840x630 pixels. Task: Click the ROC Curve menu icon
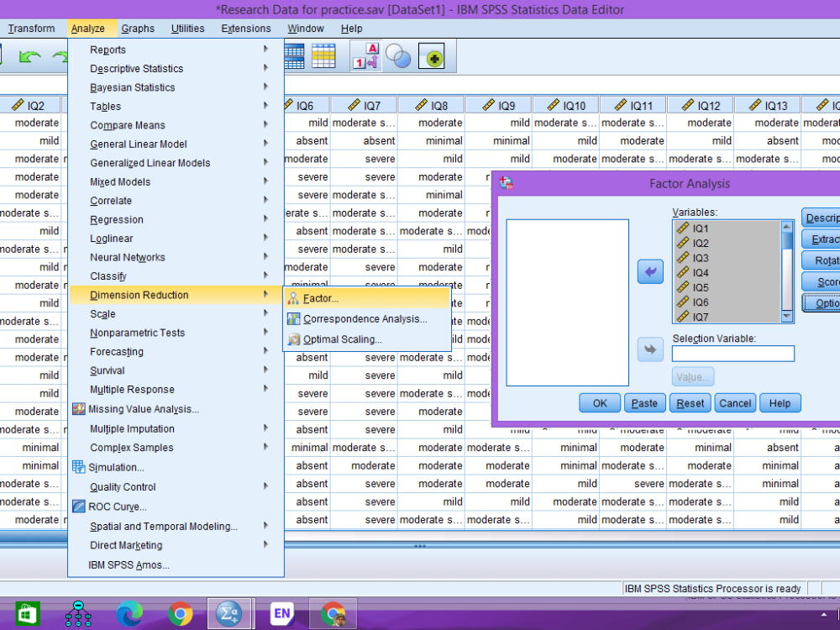79,507
